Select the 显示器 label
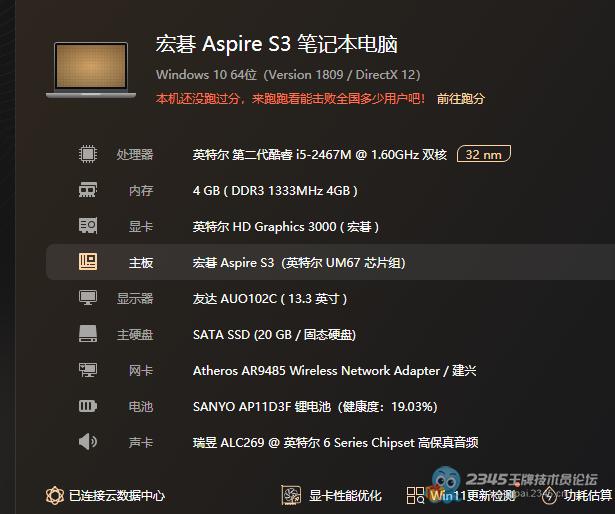 coord(135,299)
